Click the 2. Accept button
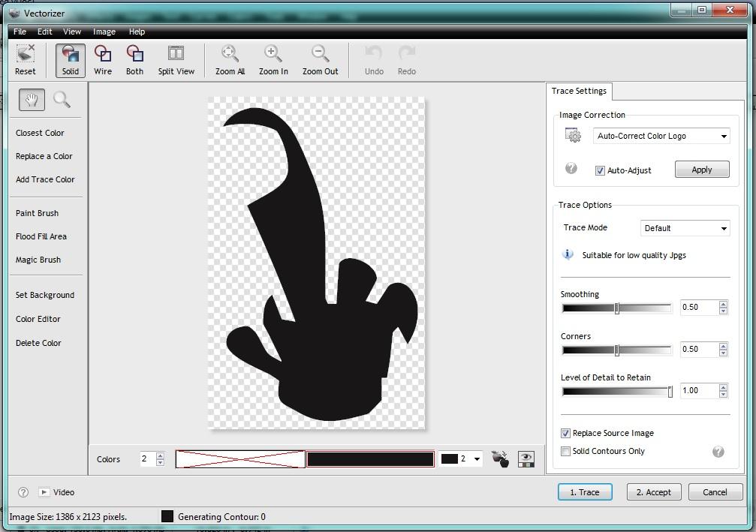The image size is (756, 532). tap(654, 492)
